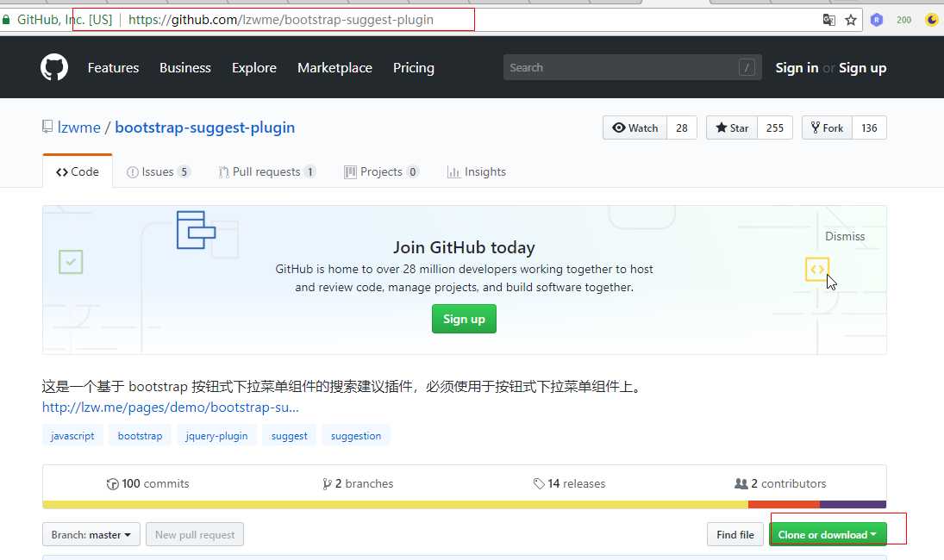Click the GitHub octocat logo
Viewport: 944px width, 560px height.
(54, 67)
